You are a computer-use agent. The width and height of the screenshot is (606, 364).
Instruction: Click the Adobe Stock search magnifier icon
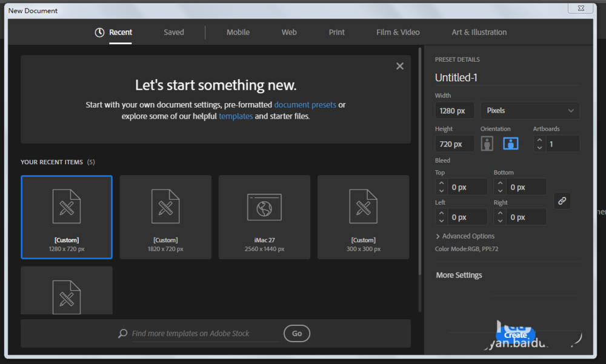tap(123, 333)
